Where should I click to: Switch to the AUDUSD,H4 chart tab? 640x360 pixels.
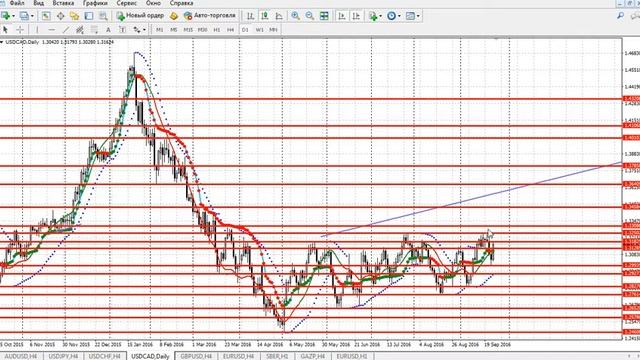[x=20, y=356]
